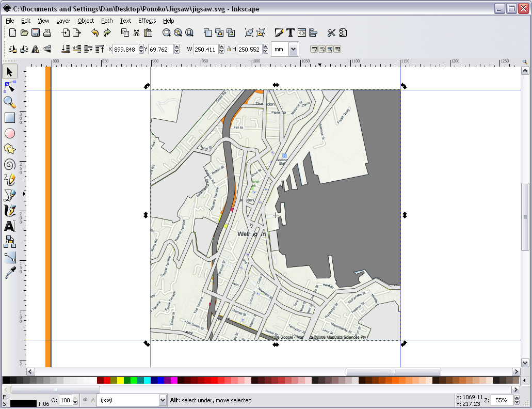Decrease the opacity value stepper

[x=75, y=403]
